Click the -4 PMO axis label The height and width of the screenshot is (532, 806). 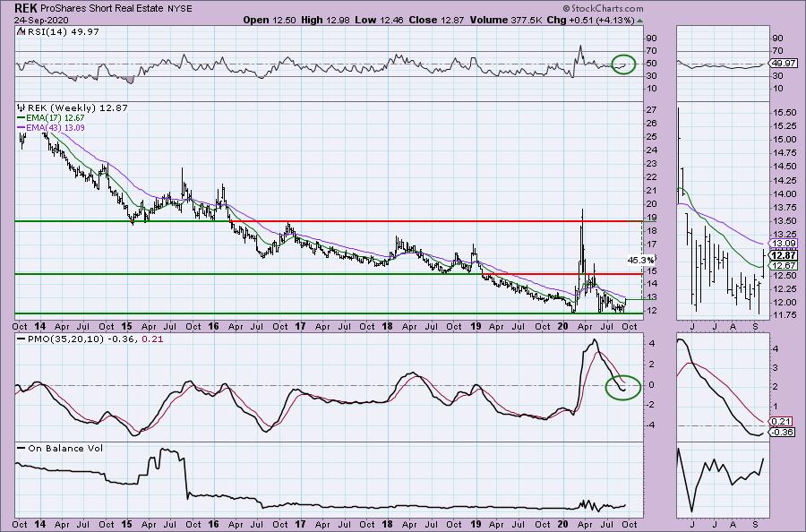pos(650,425)
